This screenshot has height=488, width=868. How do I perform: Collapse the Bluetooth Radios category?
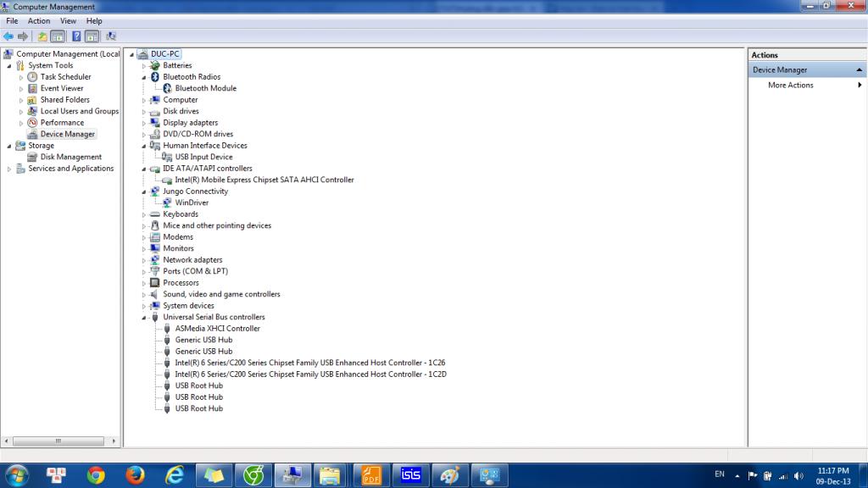tap(144, 77)
